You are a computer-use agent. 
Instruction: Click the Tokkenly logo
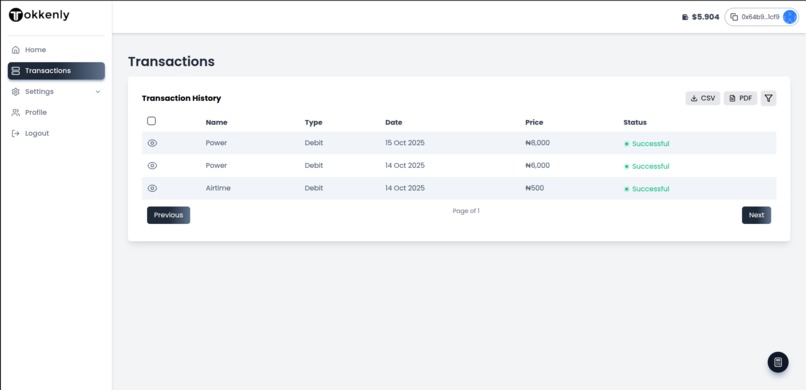[x=39, y=15]
